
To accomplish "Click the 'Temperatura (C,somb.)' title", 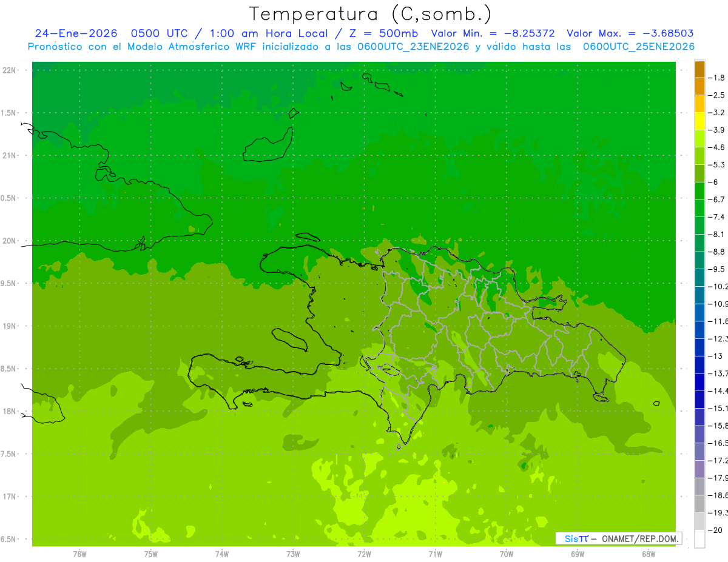I will (371, 14).
